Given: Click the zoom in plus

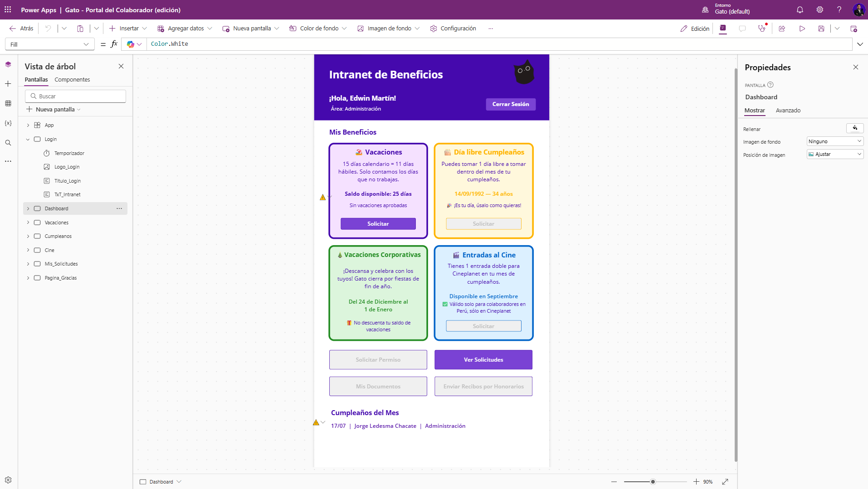Looking at the screenshot, I should point(696,482).
